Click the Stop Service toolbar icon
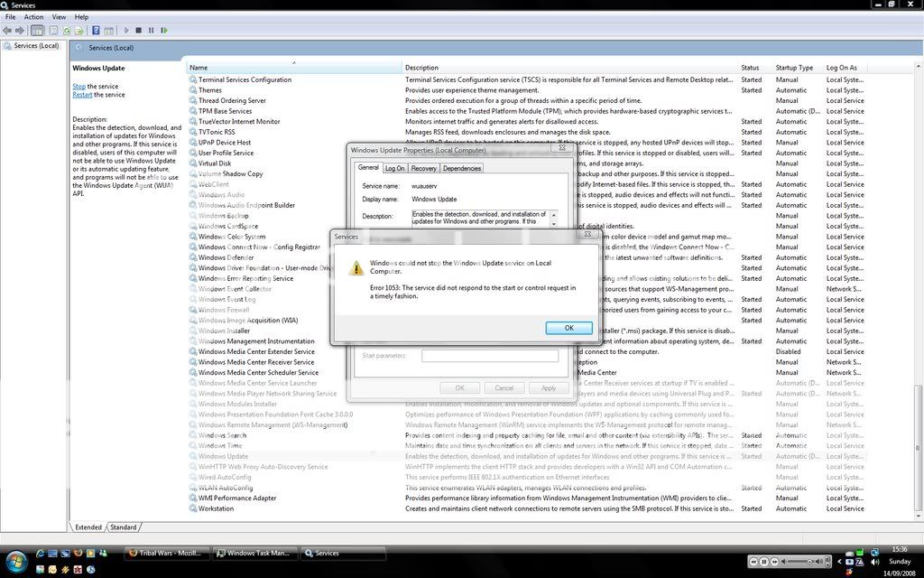This screenshot has width=924, height=578. click(138, 31)
